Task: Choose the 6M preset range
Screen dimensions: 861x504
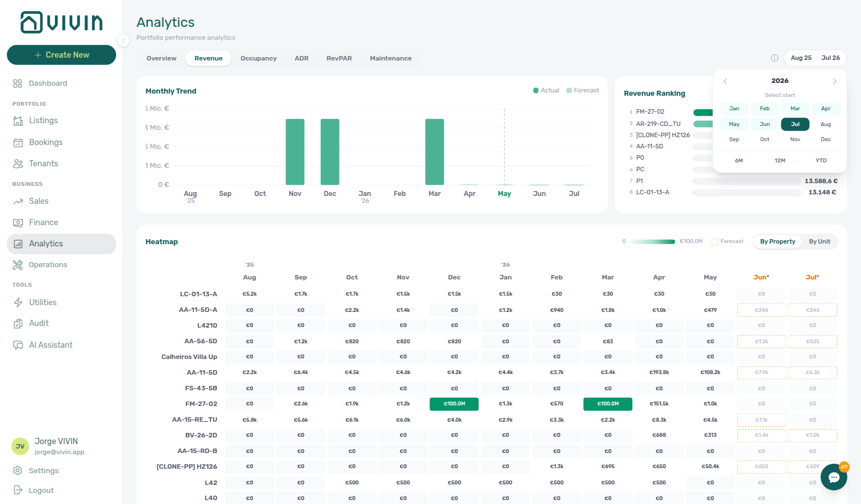Action: tap(739, 161)
